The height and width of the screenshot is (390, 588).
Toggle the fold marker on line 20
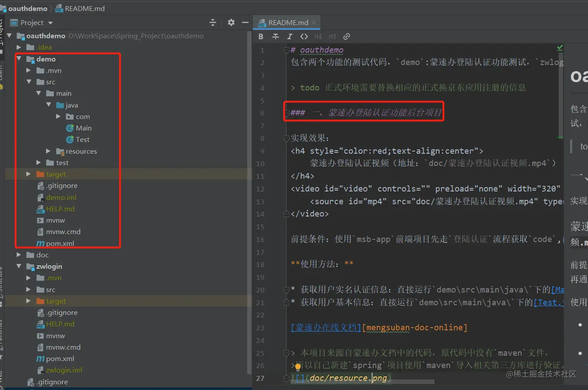pyautogui.click(x=287, y=289)
